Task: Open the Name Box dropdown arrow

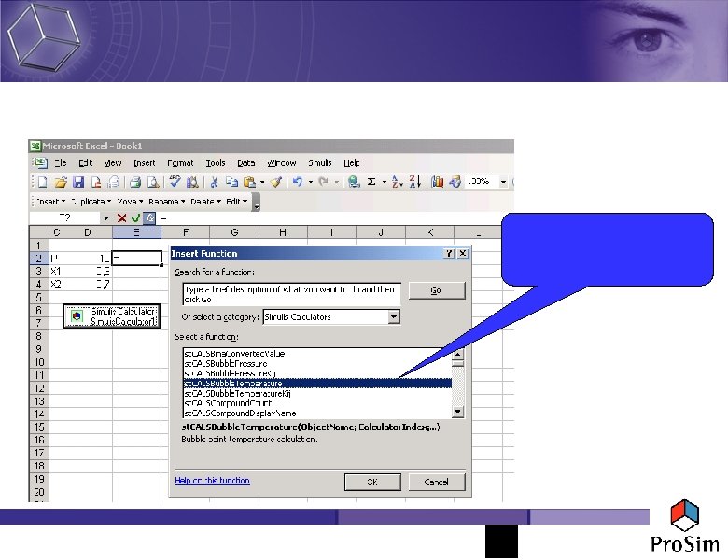Action: click(x=106, y=218)
